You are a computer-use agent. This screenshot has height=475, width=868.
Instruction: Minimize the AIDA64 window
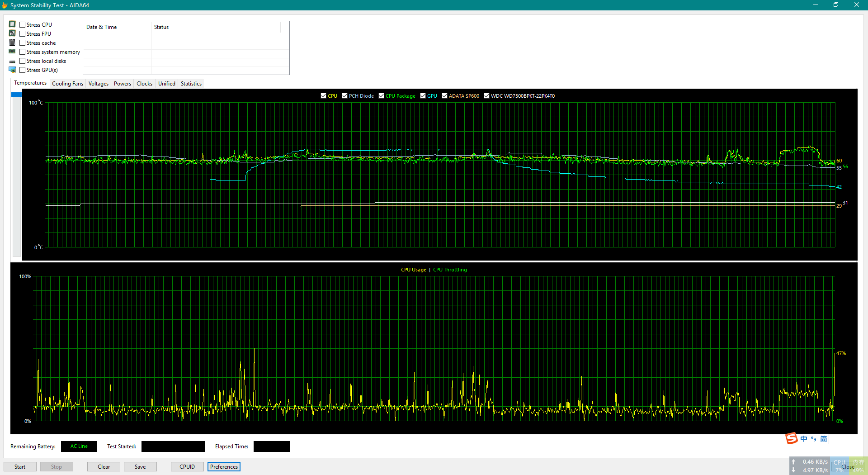point(816,5)
